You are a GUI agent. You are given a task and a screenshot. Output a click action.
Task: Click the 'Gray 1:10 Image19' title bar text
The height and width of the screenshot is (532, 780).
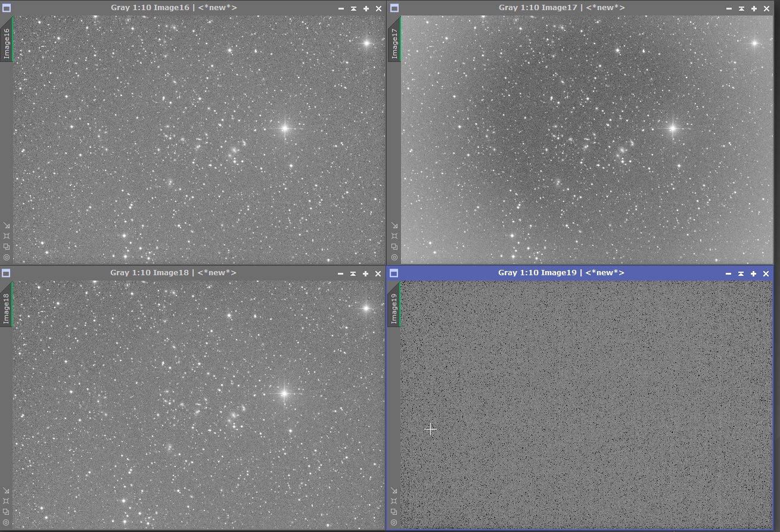click(x=537, y=273)
